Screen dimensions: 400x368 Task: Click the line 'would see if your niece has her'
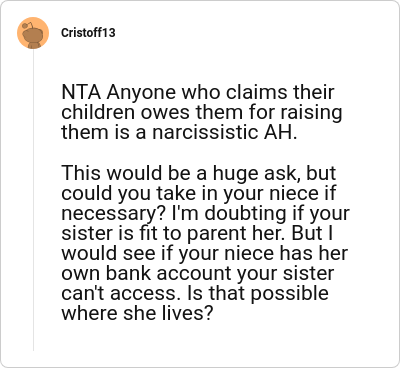(205, 253)
